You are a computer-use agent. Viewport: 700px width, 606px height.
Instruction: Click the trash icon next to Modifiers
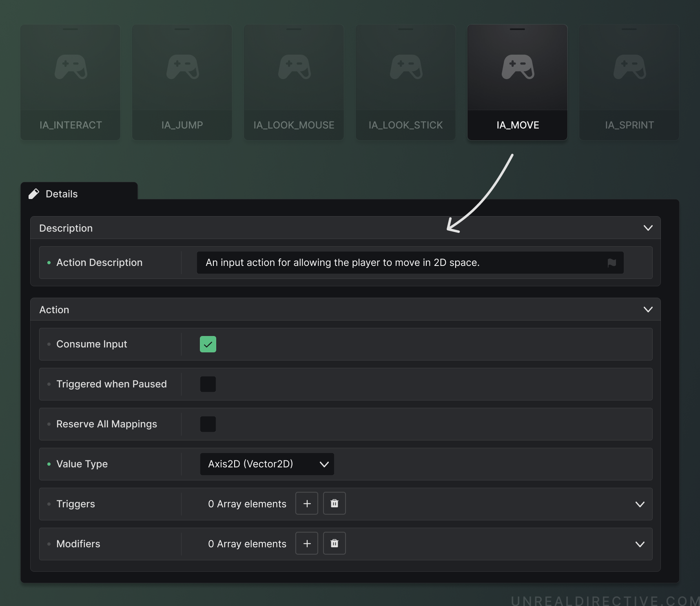point(334,543)
